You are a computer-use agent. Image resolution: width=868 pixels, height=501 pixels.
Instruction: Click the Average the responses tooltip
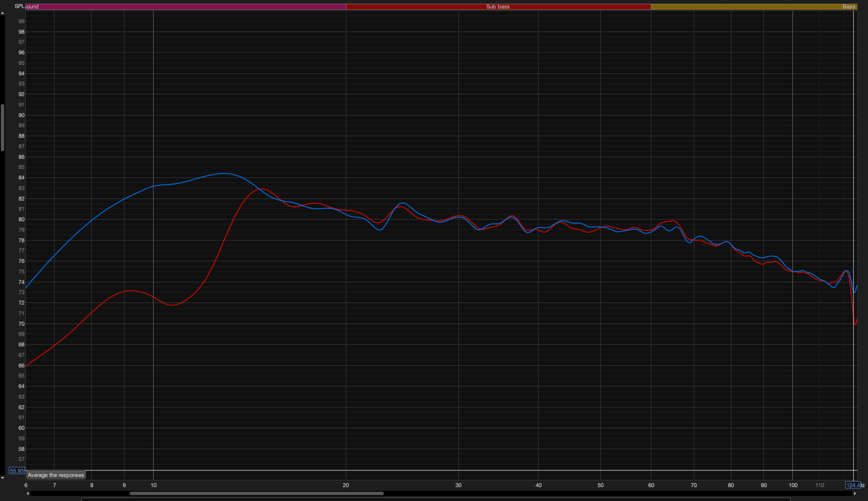56,475
